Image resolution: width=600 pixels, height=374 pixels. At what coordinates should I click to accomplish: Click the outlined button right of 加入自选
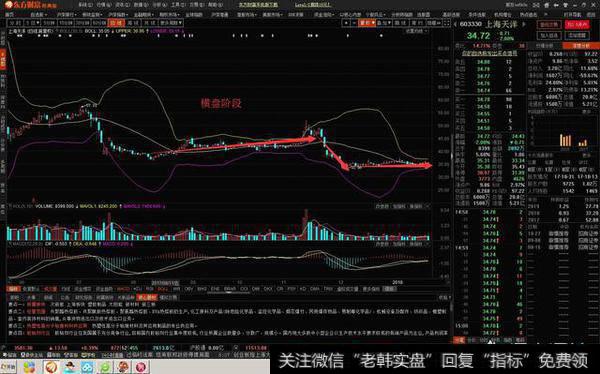tap(577, 35)
